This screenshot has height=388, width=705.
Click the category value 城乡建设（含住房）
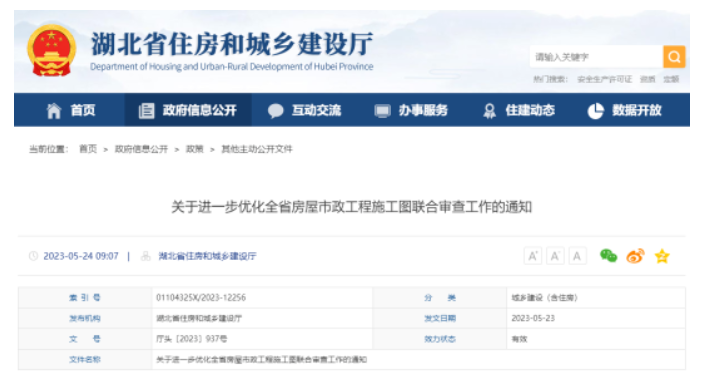tap(544, 298)
